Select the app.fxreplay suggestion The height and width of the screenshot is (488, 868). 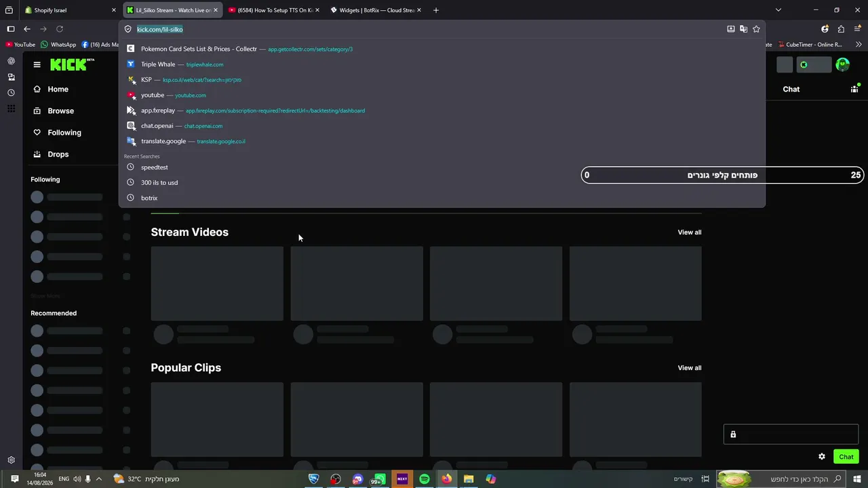441,110
